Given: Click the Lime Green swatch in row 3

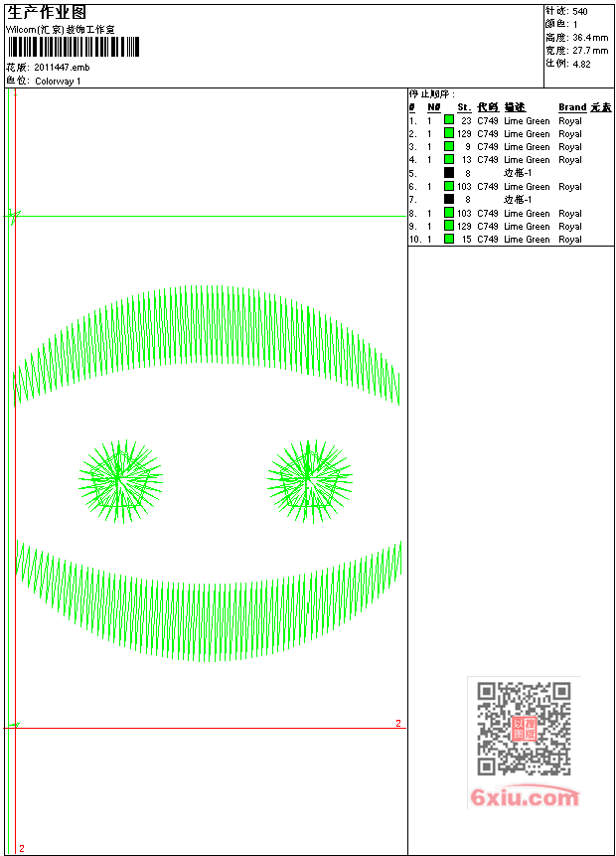Looking at the screenshot, I should click(x=448, y=146).
